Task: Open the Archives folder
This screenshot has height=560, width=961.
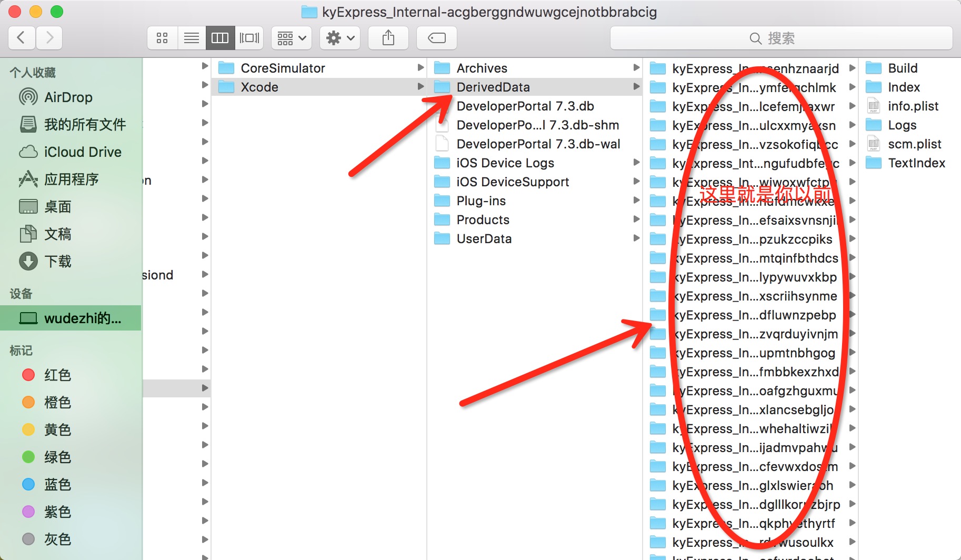Action: [535, 68]
